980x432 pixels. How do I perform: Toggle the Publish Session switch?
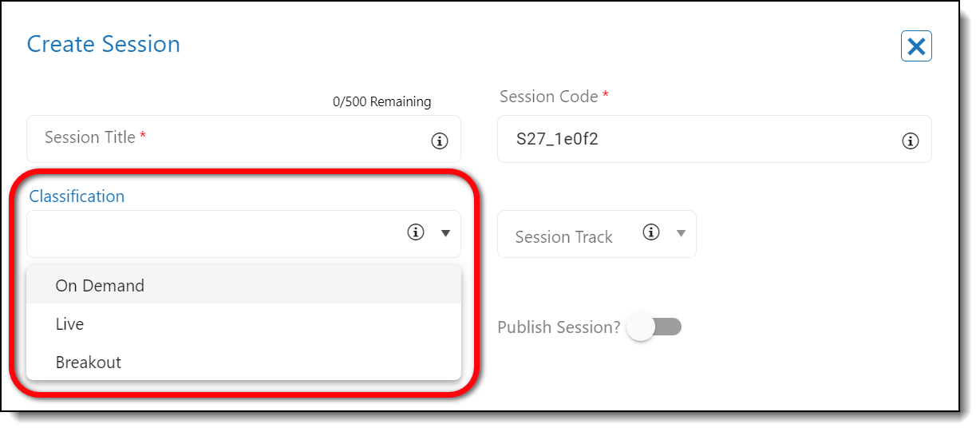(x=654, y=327)
